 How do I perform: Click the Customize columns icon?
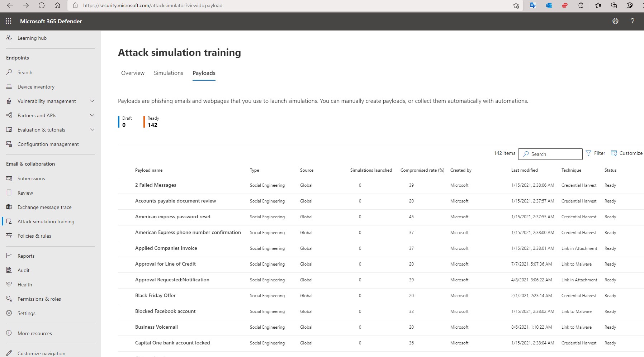(x=614, y=153)
